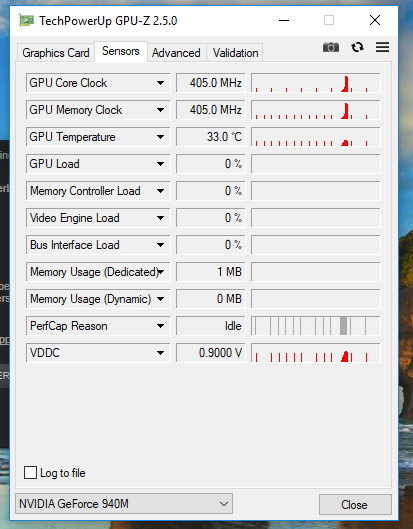Open the GPU Temperature sensor dropdown
The image size is (413, 529).
coord(160,137)
